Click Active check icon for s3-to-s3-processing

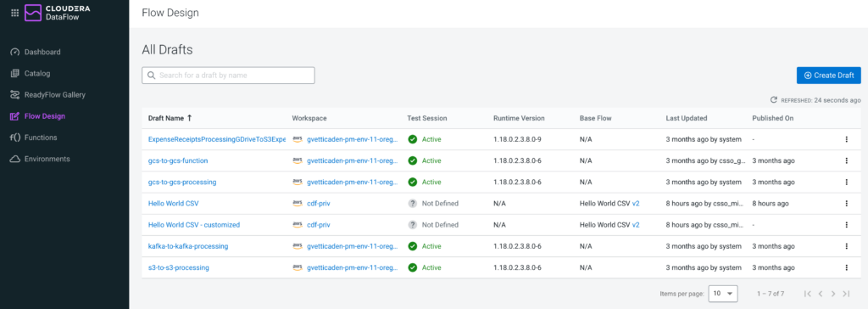click(413, 267)
